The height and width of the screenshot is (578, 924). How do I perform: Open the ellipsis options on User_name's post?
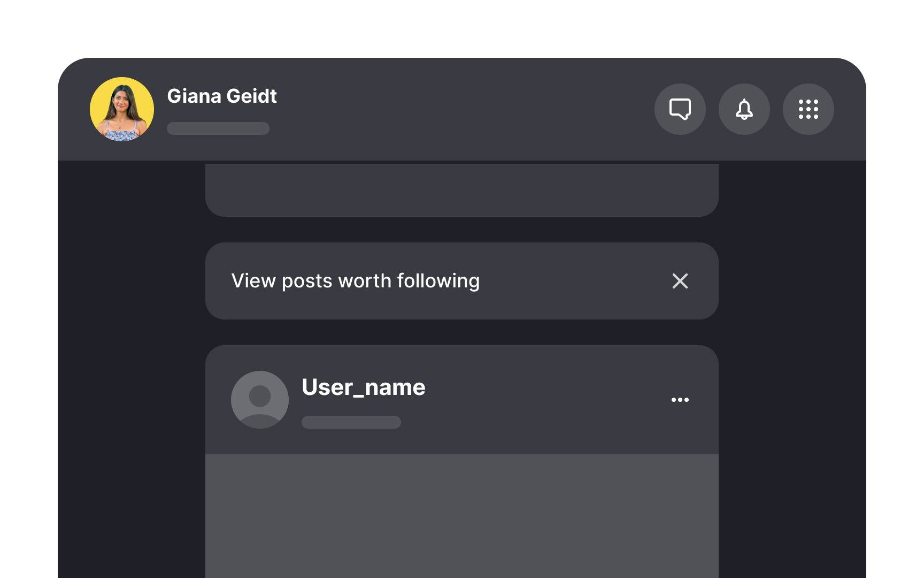click(680, 399)
